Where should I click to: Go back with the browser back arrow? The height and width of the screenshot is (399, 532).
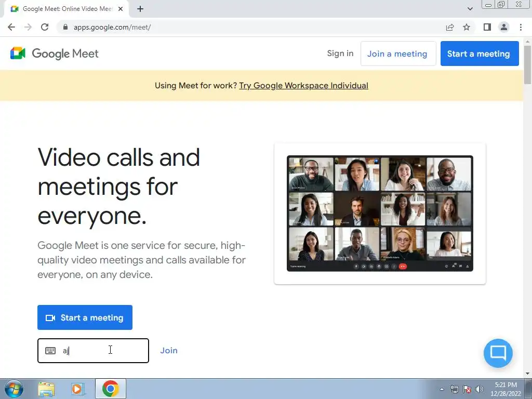point(11,27)
